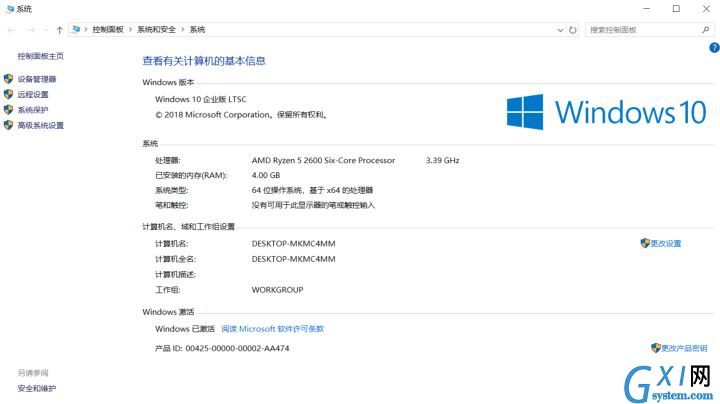This screenshot has width=720, height=404.
Task: Expand chevron after 控制面板 breadcrumb
Action: pos(130,30)
